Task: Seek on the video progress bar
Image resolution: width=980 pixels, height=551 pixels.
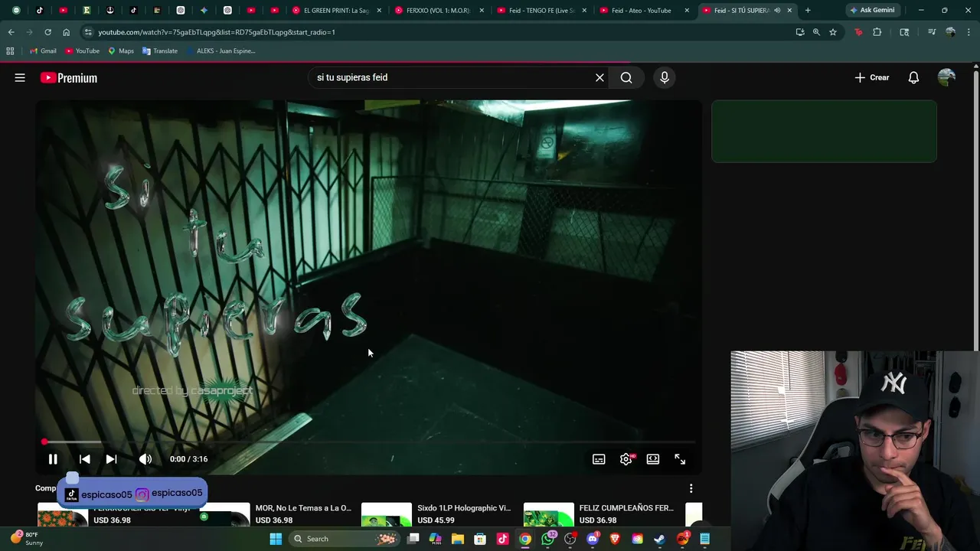Action: pyautogui.click(x=369, y=442)
